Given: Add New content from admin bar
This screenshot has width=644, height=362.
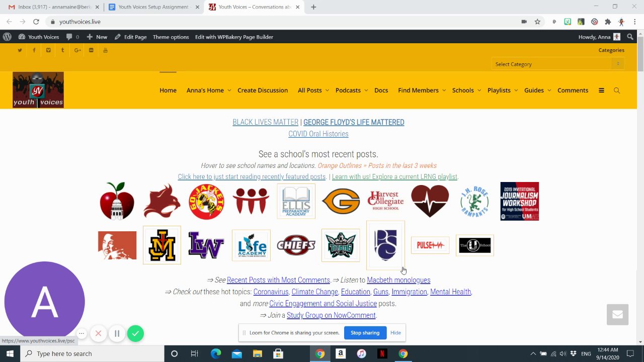Looking at the screenshot, I should 97,37.
